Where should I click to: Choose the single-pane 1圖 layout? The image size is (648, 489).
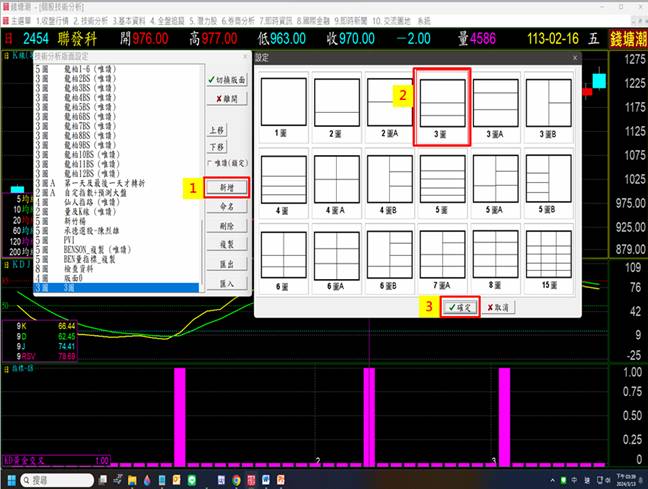(284, 107)
